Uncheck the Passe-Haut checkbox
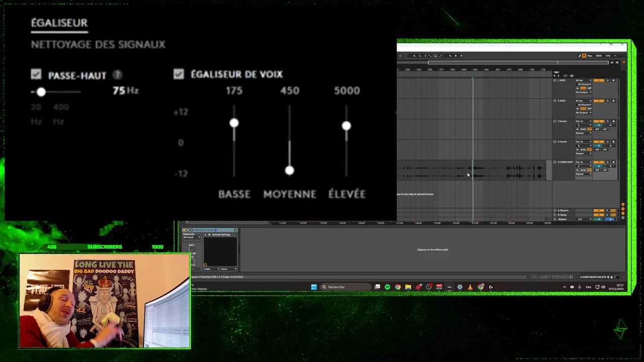Screen dimensions: 644x362 click(x=36, y=74)
